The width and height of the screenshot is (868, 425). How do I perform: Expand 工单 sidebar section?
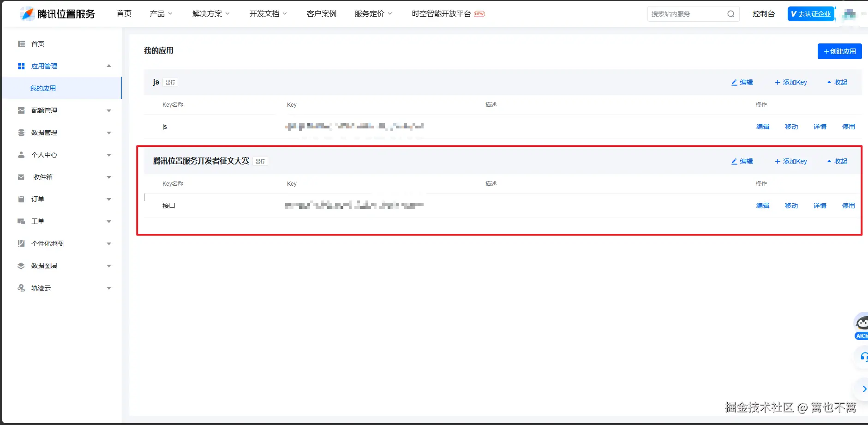[x=109, y=222]
